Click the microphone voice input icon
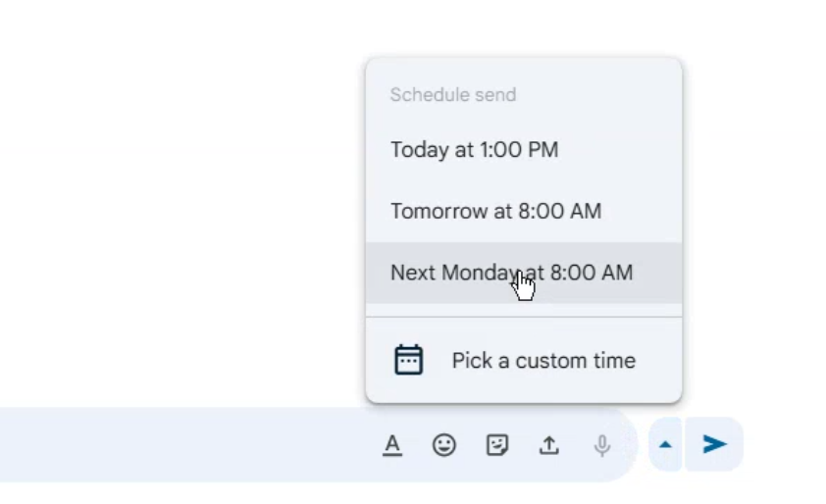The height and width of the screenshot is (504, 826). pos(602,445)
